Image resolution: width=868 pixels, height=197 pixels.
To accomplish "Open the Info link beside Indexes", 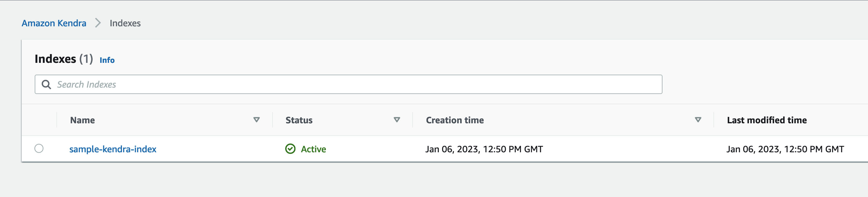I will [x=107, y=60].
